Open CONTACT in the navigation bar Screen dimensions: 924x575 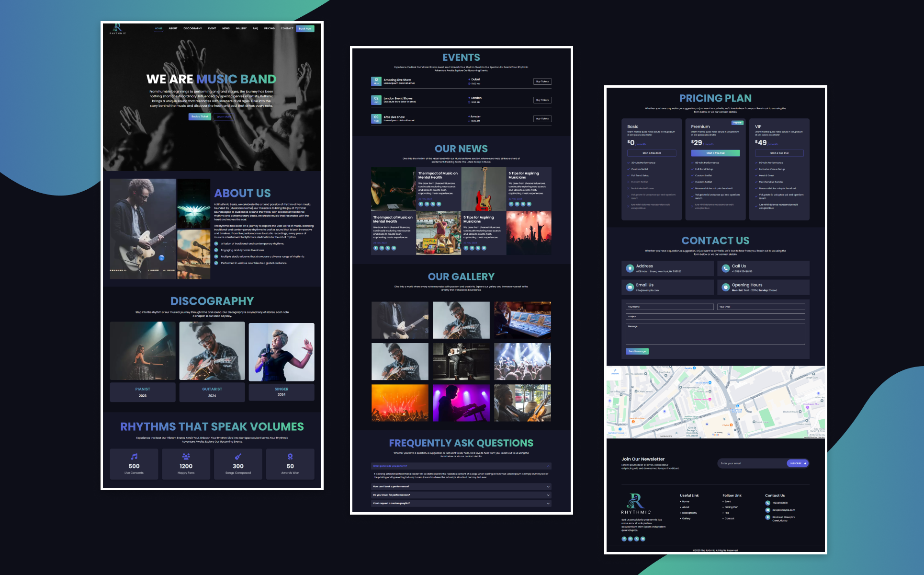[x=287, y=28]
